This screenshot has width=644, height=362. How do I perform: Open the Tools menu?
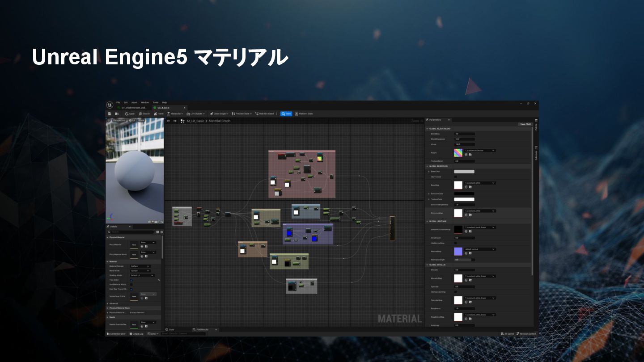[156, 102]
